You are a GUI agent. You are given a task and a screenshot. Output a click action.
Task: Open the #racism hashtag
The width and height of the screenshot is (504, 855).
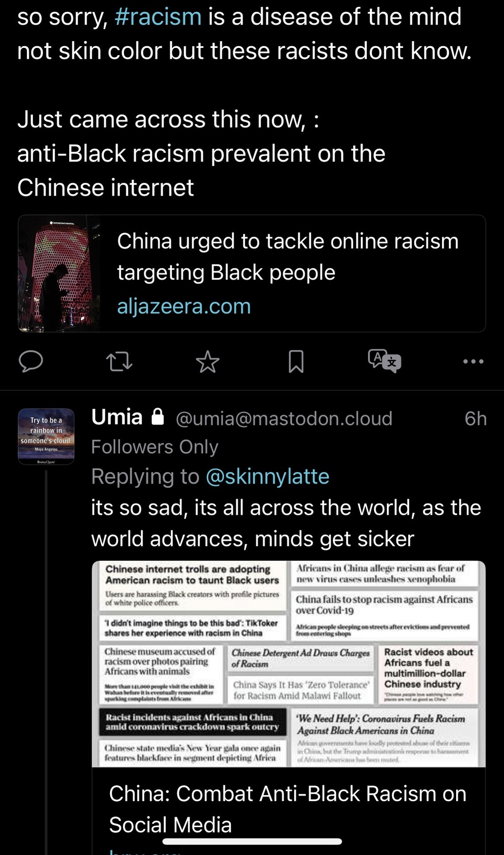[158, 17]
